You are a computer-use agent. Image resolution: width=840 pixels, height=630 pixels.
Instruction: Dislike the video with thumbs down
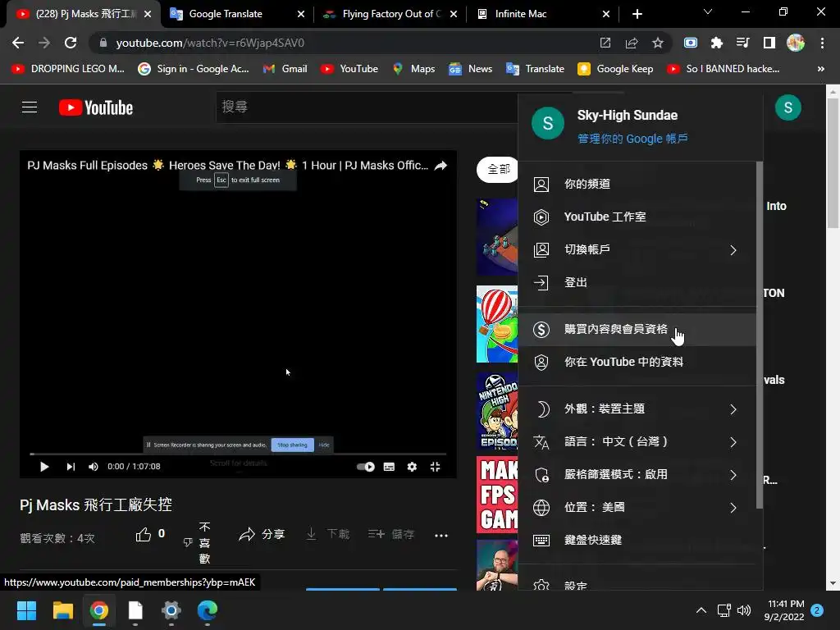click(x=188, y=542)
